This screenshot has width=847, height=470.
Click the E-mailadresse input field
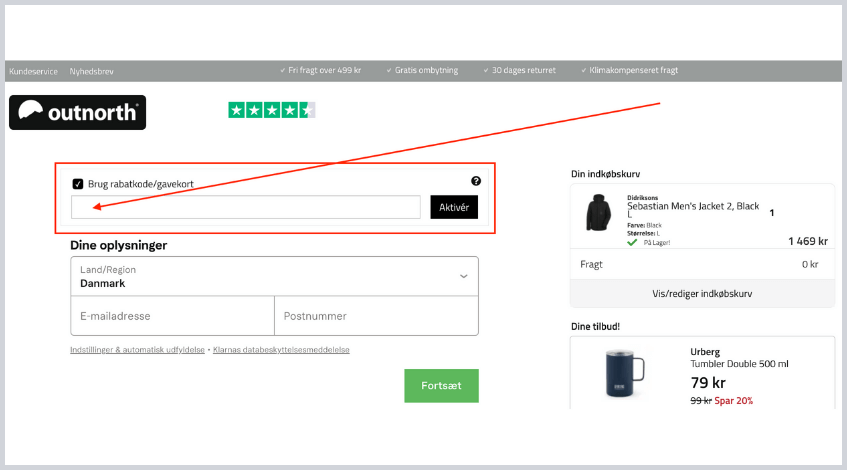point(172,316)
